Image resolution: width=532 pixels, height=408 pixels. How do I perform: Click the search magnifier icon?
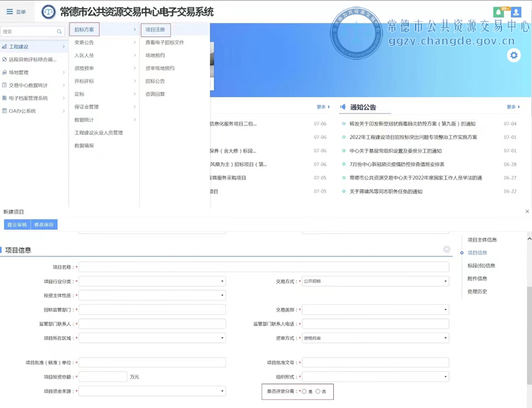tap(59, 31)
